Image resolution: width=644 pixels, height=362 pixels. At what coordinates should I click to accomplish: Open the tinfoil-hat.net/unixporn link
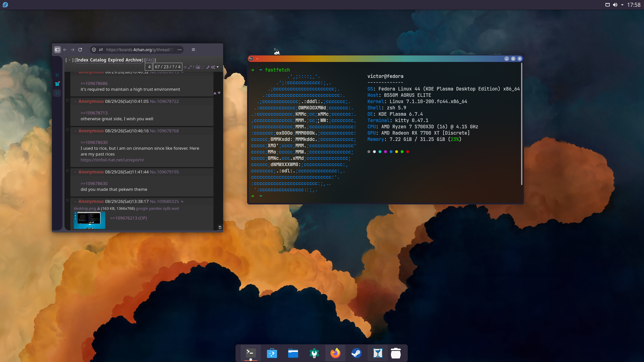112,160
